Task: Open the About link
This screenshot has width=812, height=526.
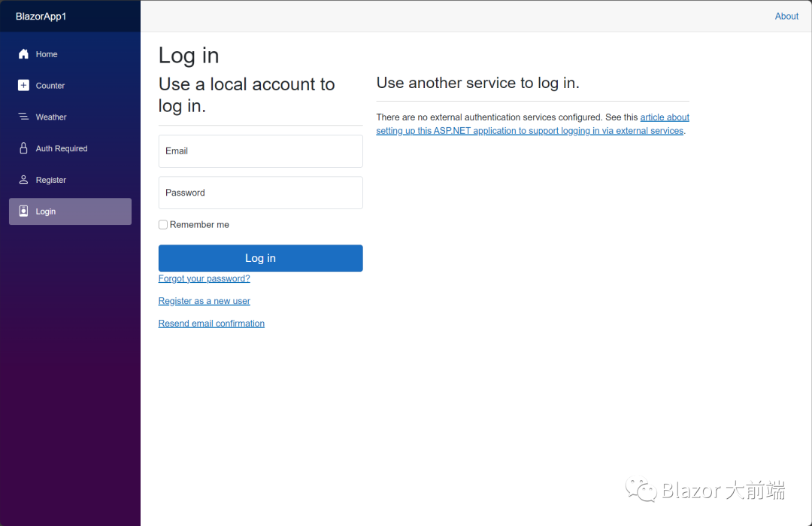Action: click(x=786, y=17)
